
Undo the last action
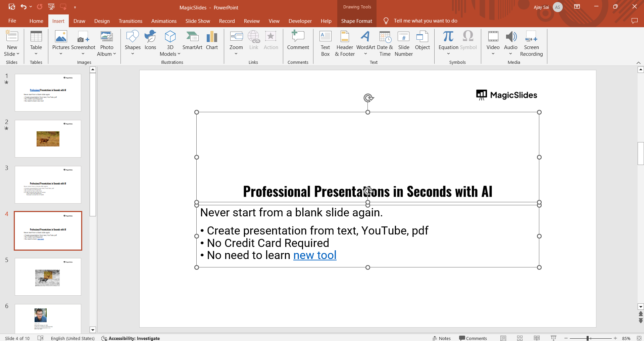pos(23,7)
